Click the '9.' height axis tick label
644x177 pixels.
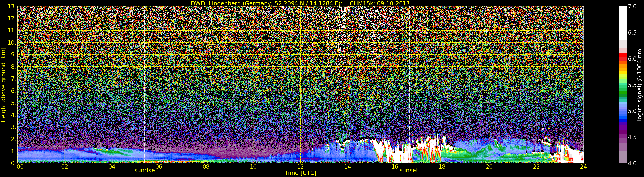pos(14,55)
